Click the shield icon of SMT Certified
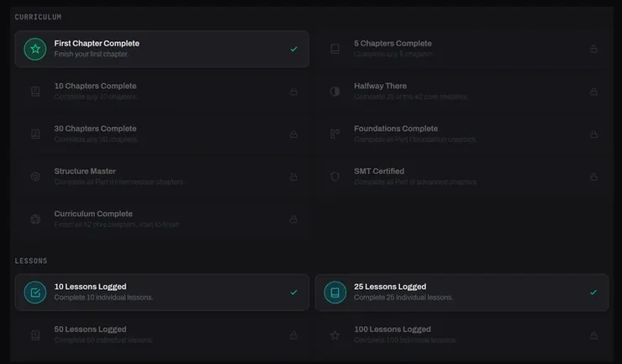This screenshot has height=364, width=622. [335, 177]
